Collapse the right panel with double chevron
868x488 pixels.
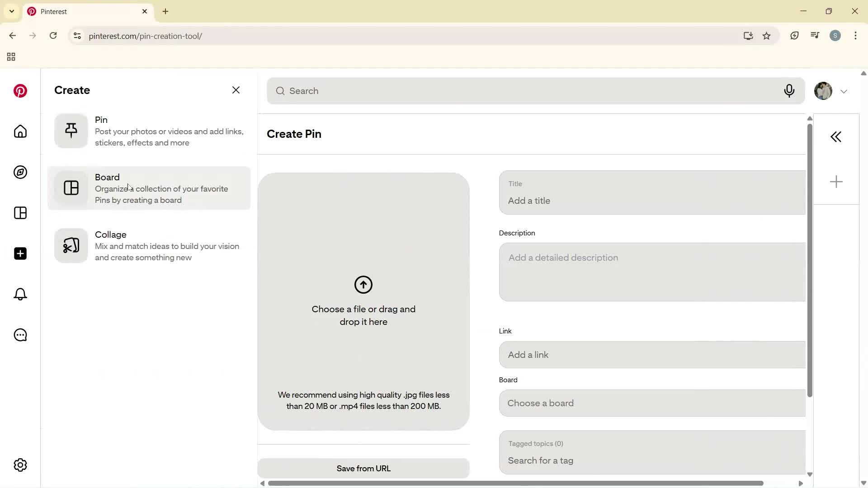[836, 136]
